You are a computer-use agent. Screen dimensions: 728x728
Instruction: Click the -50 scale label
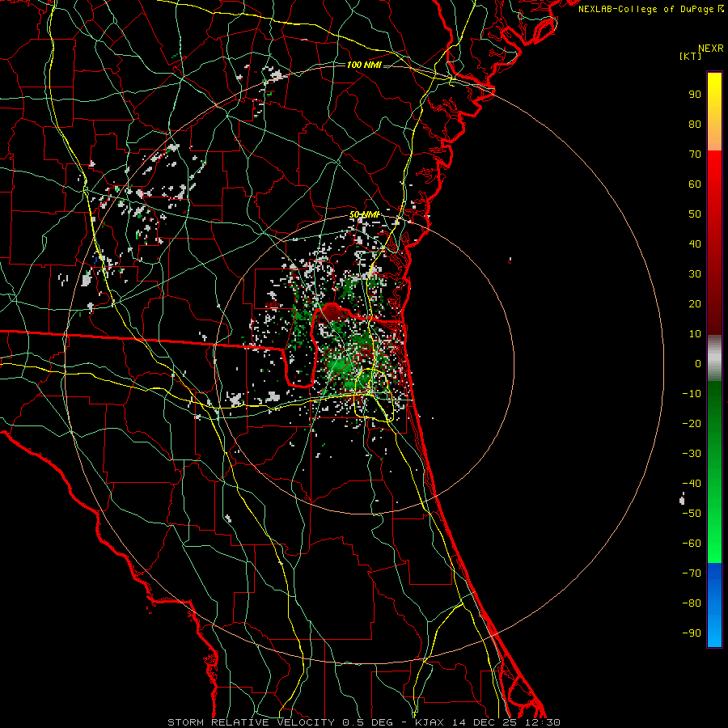[x=692, y=514]
